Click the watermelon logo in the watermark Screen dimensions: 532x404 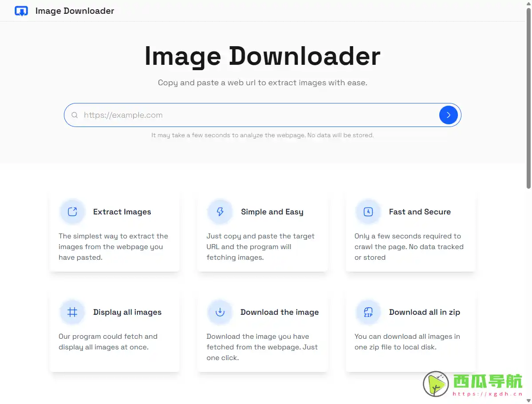pos(435,384)
